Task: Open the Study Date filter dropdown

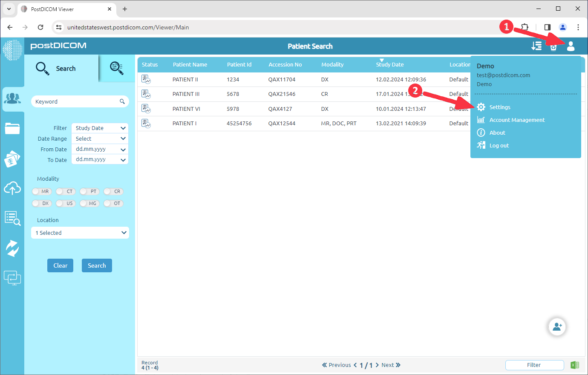Action: tap(99, 128)
